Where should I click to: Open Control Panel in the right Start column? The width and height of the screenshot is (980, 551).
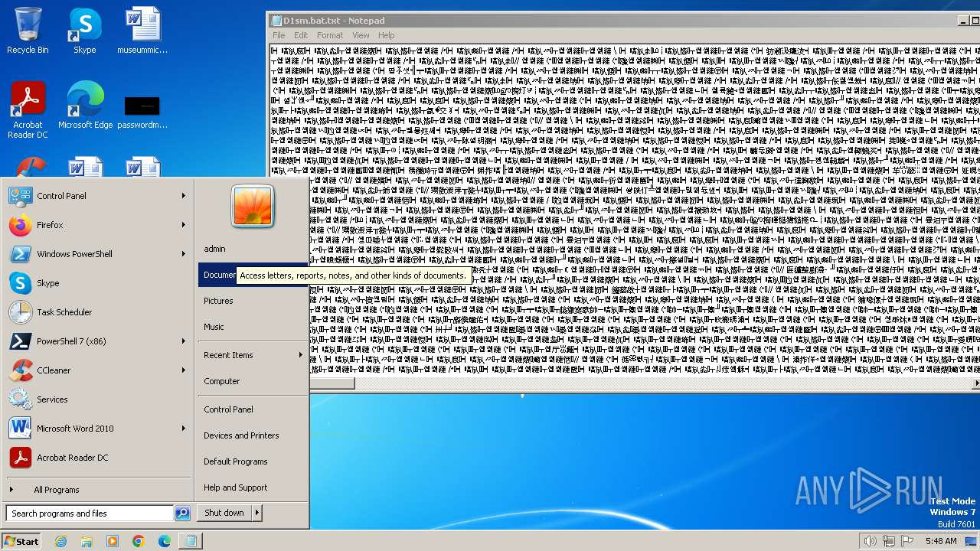[253, 409]
